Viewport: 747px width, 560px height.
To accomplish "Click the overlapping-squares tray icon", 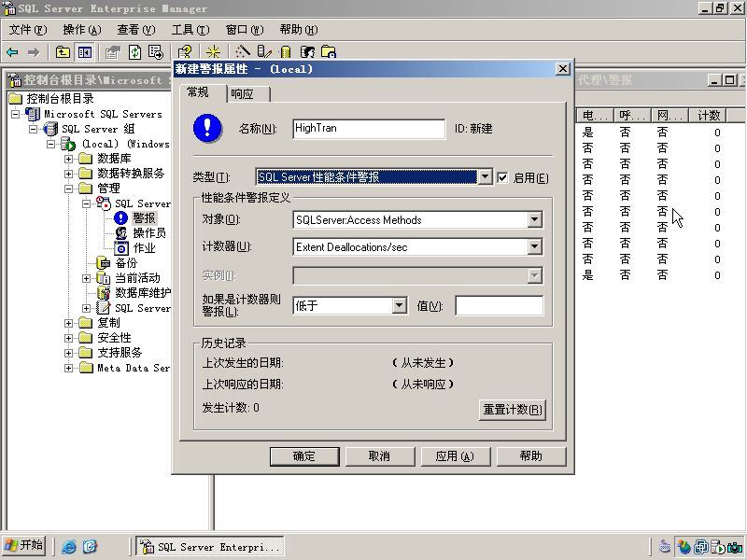I will pos(701,547).
